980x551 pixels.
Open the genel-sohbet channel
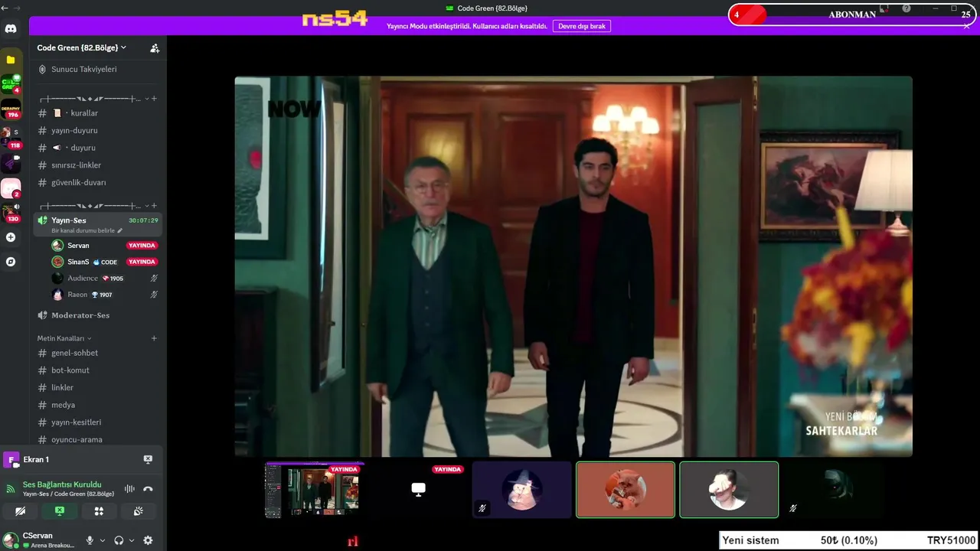pyautogui.click(x=99, y=353)
